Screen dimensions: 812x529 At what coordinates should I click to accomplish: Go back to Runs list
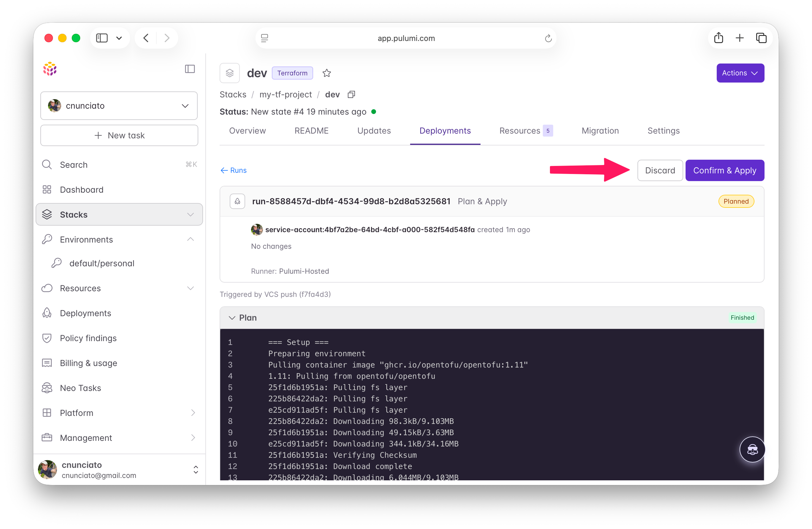tap(233, 170)
